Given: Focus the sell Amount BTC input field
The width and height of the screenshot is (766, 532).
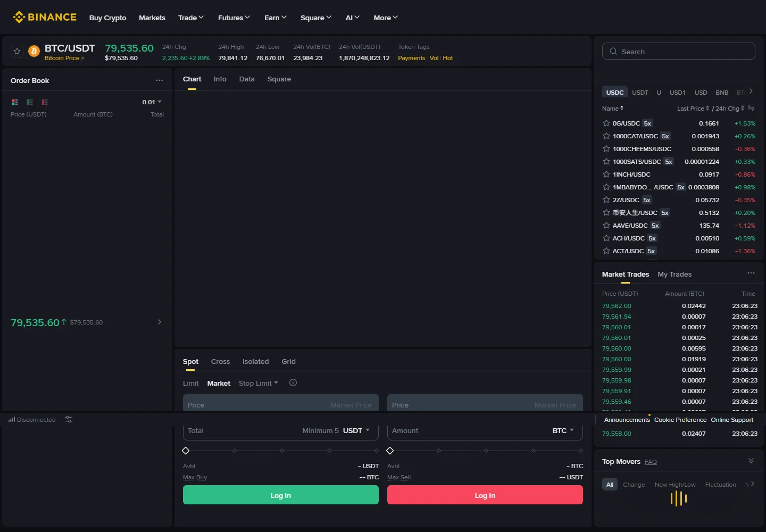Looking at the screenshot, I should point(485,430).
